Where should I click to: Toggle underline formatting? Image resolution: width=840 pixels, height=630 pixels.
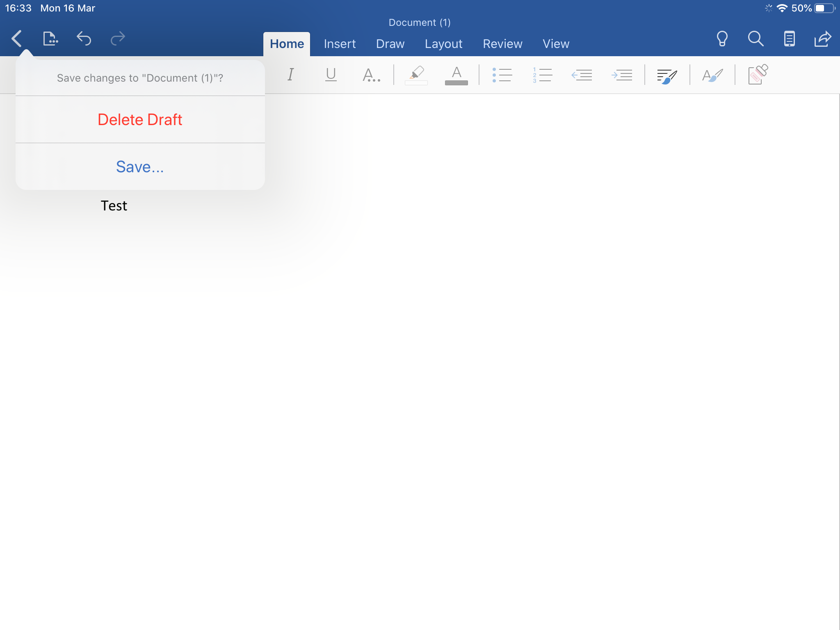click(331, 75)
